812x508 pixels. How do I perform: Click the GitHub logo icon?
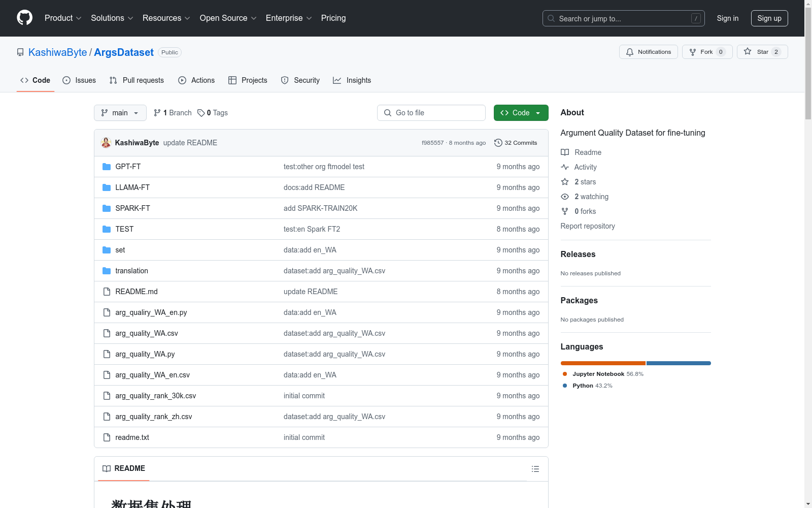24,18
